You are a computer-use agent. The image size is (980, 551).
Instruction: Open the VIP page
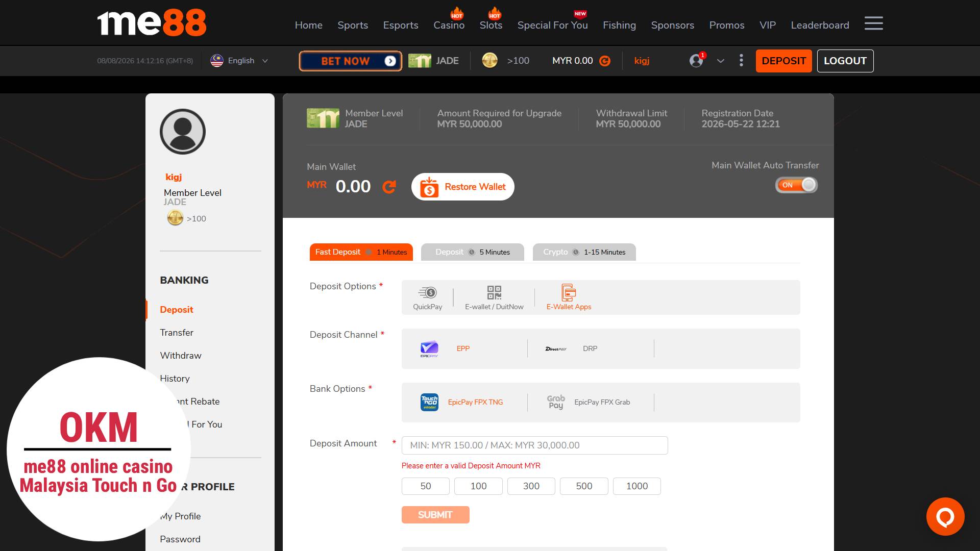767,25
